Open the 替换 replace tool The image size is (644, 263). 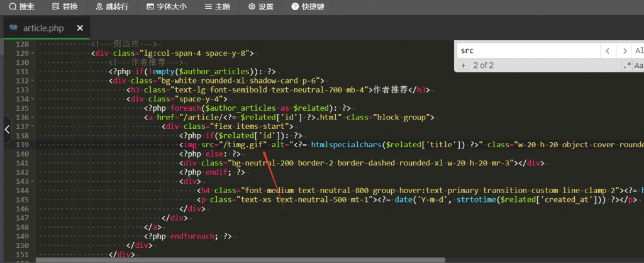(66, 7)
